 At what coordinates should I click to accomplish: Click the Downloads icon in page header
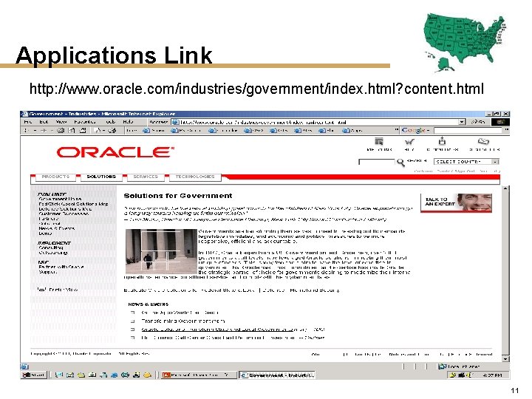(442, 141)
